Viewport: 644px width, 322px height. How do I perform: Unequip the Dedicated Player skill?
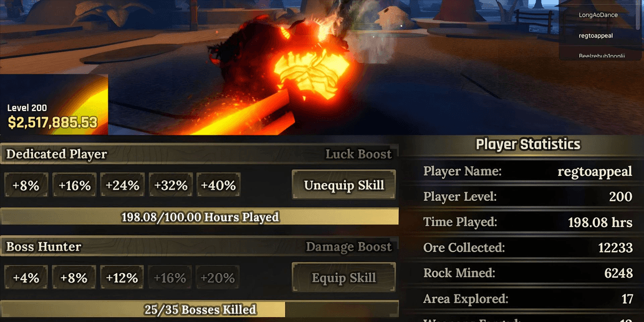[344, 185]
